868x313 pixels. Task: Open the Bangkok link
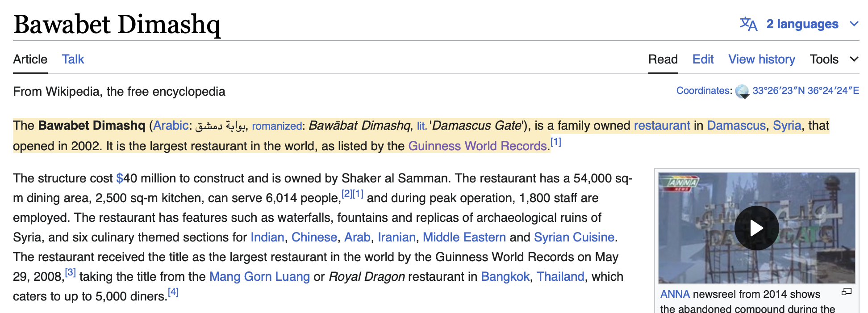pyautogui.click(x=505, y=277)
